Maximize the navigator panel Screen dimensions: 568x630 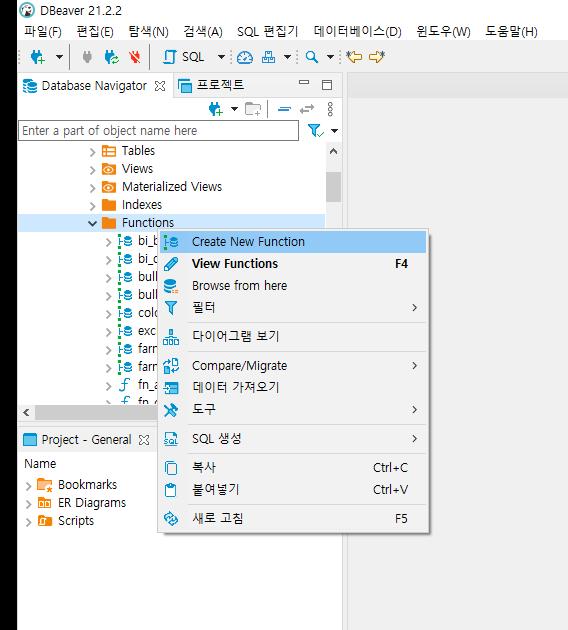point(327,85)
